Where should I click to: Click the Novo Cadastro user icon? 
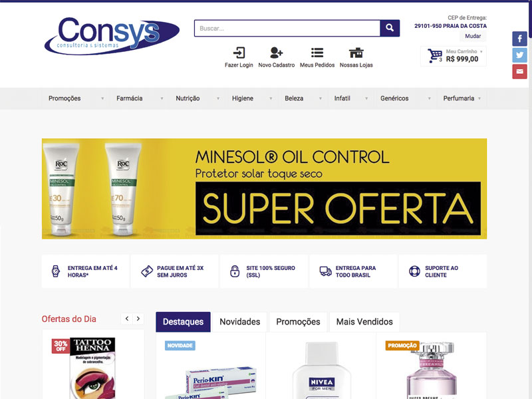(277, 53)
